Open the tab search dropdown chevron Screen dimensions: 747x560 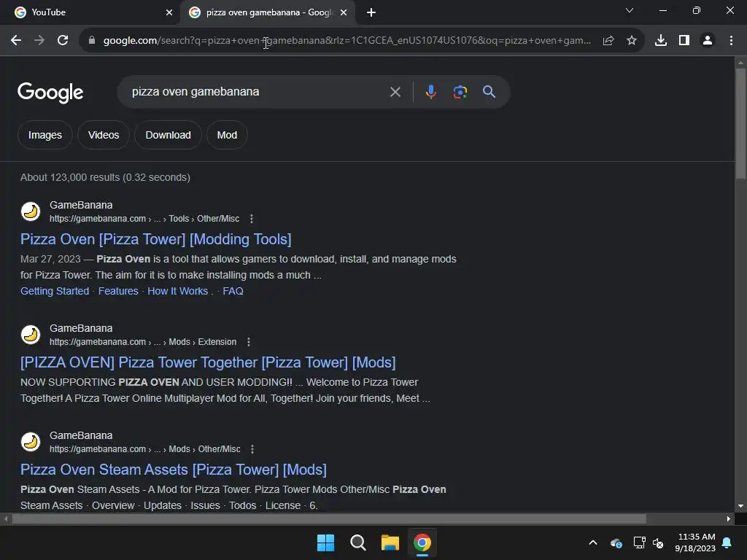630,10
